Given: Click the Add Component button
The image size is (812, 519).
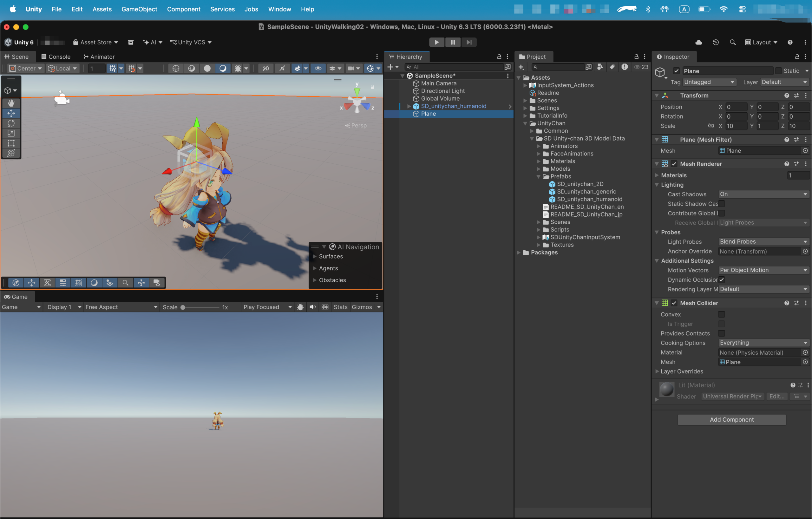Looking at the screenshot, I should tap(732, 419).
